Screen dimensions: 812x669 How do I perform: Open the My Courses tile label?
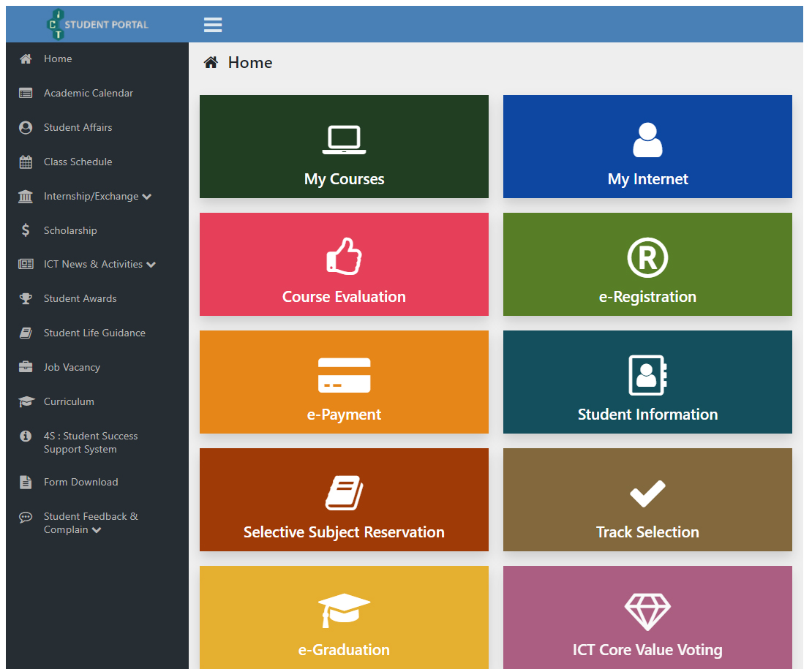tap(344, 179)
